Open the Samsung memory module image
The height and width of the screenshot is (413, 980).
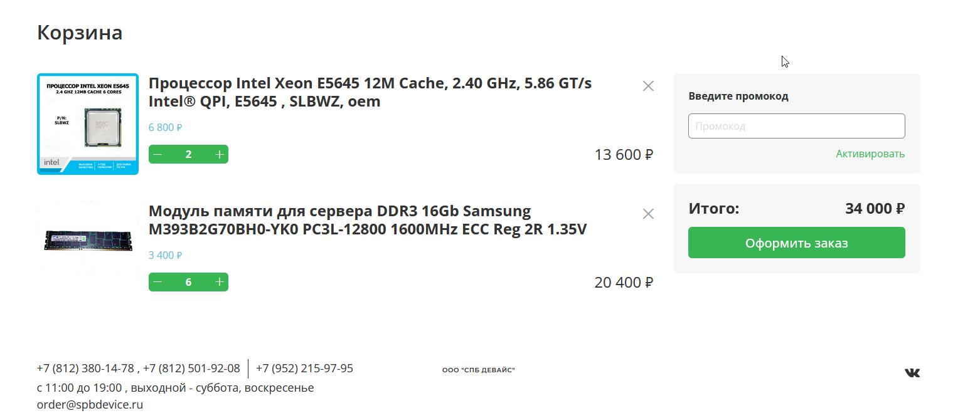[88, 239]
